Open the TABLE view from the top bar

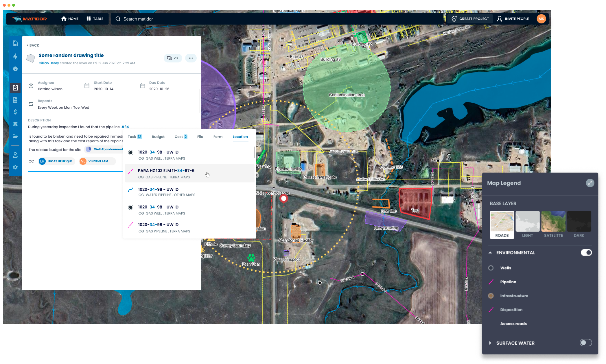[x=95, y=19]
